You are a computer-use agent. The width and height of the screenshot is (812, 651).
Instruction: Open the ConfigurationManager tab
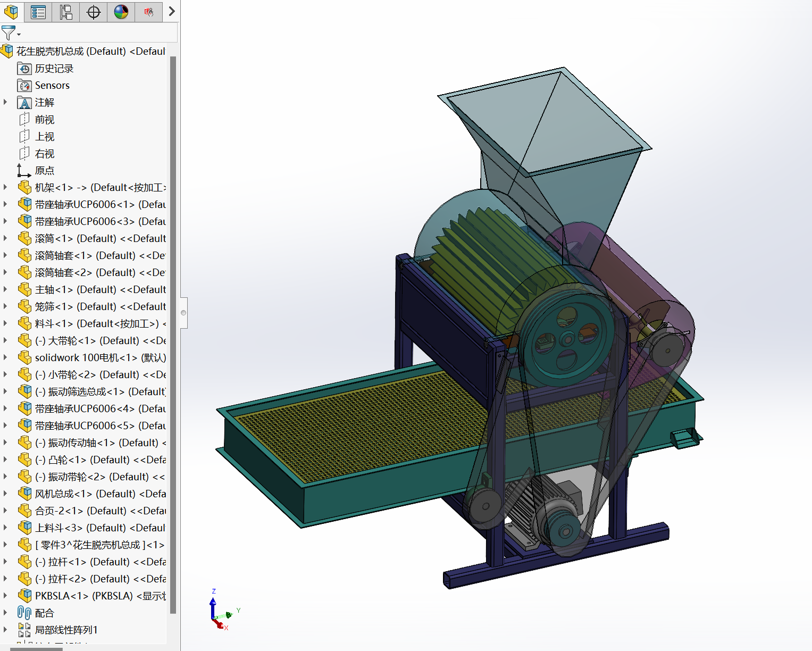point(66,12)
